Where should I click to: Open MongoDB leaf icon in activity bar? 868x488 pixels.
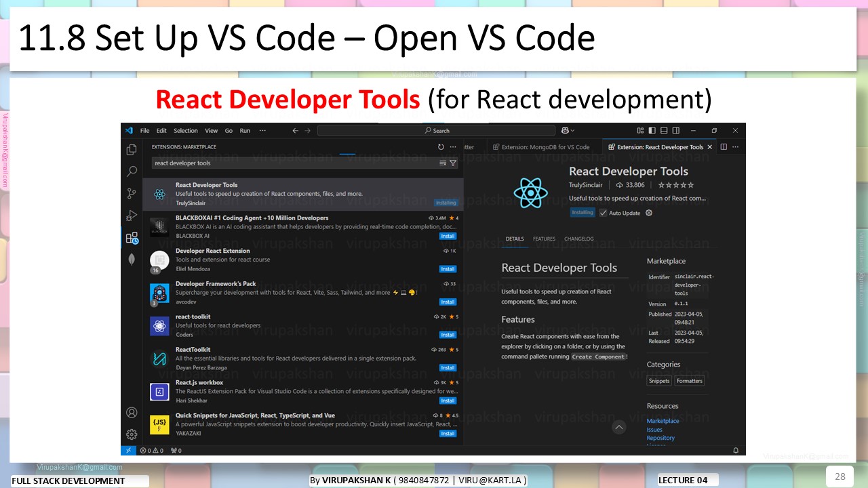coord(132,259)
